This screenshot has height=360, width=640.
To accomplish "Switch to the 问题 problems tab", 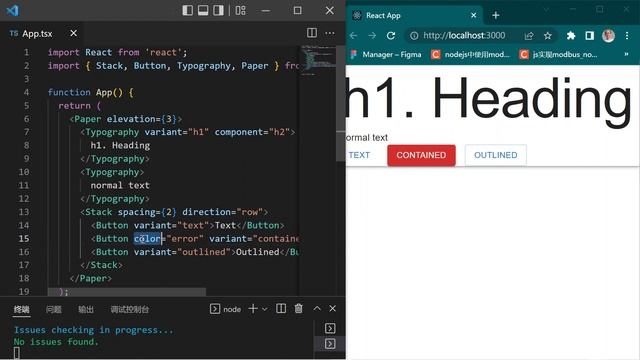I will [53, 309].
